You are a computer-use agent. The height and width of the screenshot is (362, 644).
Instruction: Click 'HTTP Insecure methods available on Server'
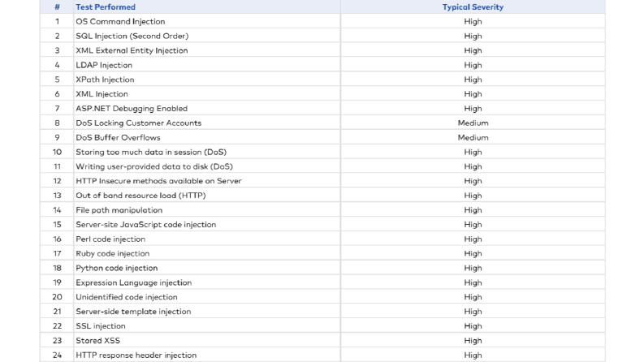(158, 181)
